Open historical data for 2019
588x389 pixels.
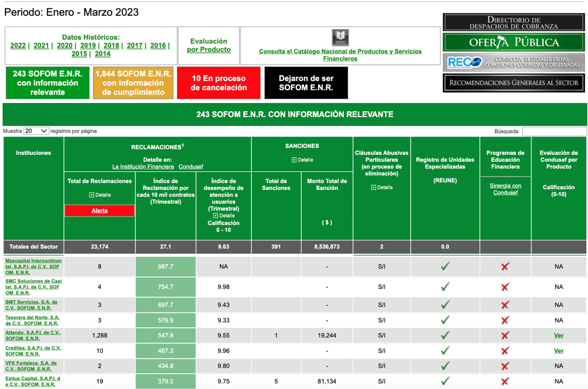[88, 45]
